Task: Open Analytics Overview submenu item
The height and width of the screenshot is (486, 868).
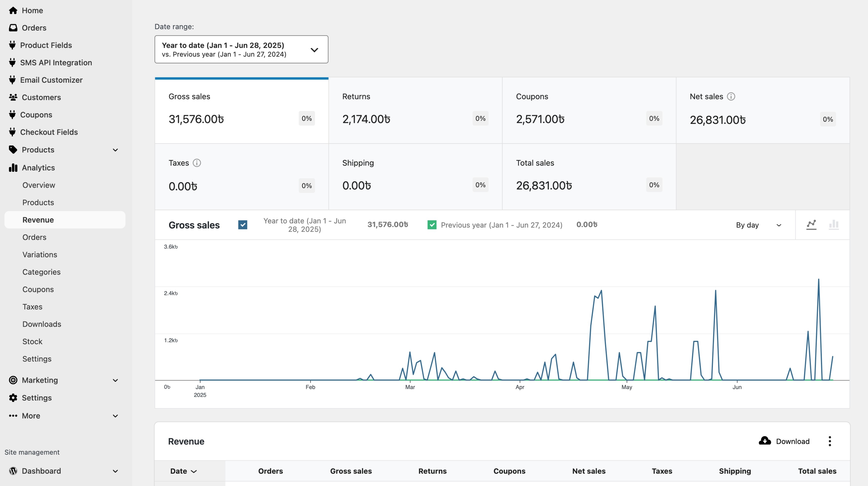Action: (x=39, y=185)
